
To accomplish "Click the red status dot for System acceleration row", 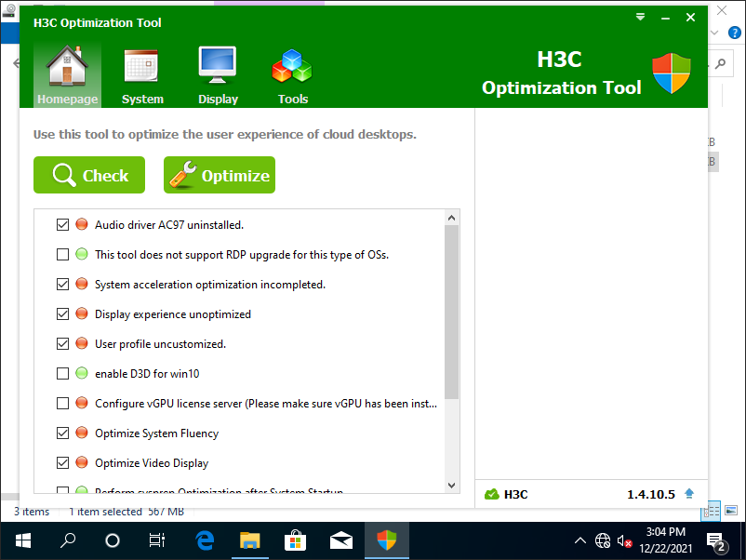I will 82,284.
